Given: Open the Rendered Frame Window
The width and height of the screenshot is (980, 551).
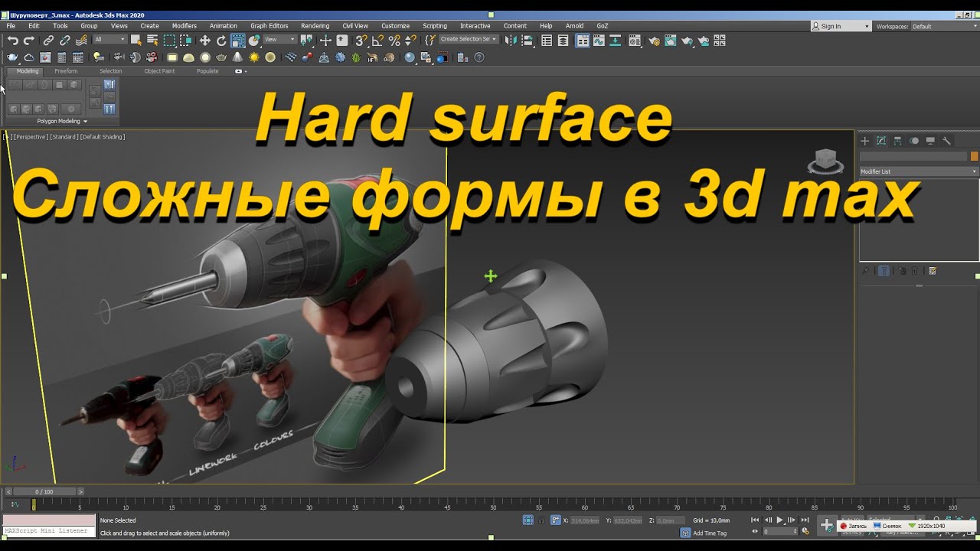Looking at the screenshot, I should coord(670,41).
